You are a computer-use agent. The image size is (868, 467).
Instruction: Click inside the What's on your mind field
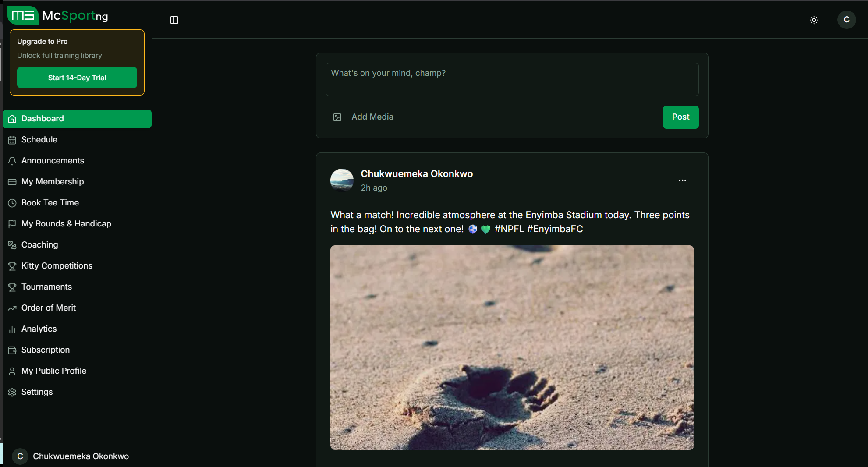click(x=511, y=79)
